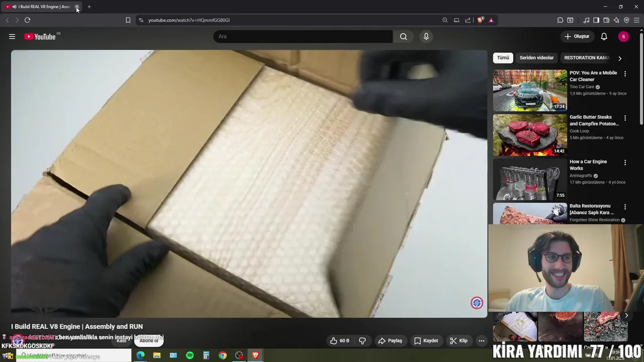Open Brave Leo AI sparkle icon
Image resolution: width=644 pixels, height=362 pixels.
(x=616, y=20)
